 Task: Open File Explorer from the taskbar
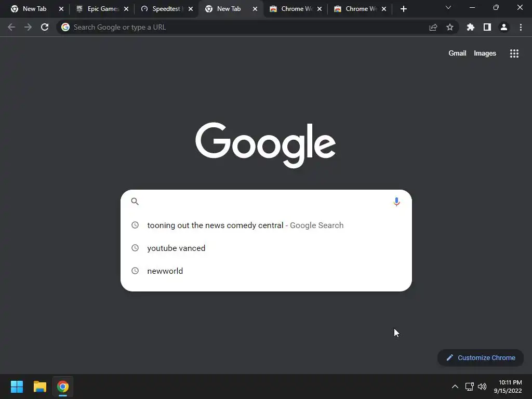(39, 387)
